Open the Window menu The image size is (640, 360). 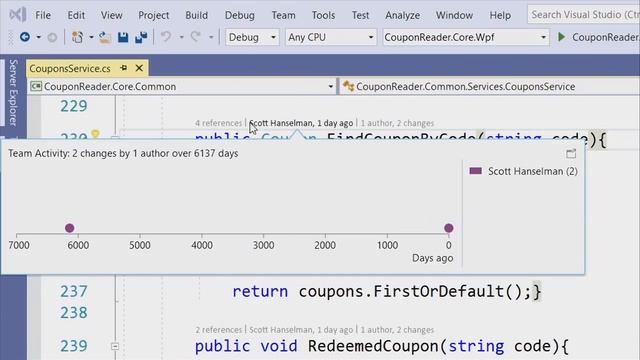point(454,15)
